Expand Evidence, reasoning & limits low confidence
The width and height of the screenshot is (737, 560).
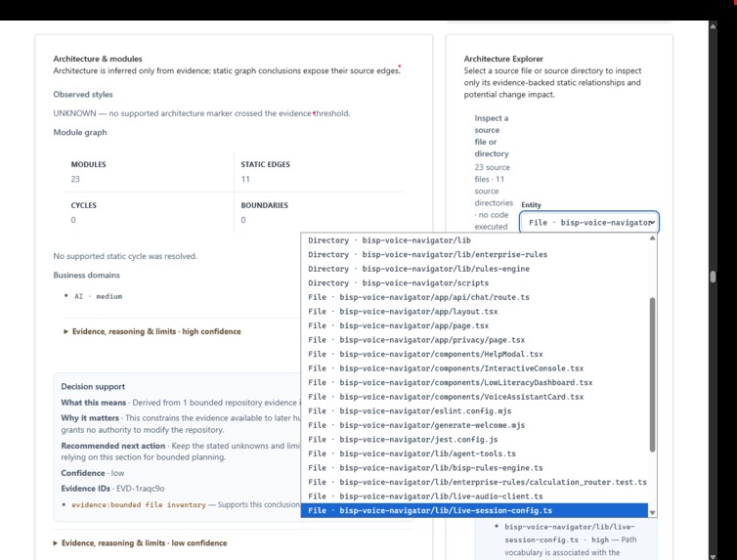[140, 542]
